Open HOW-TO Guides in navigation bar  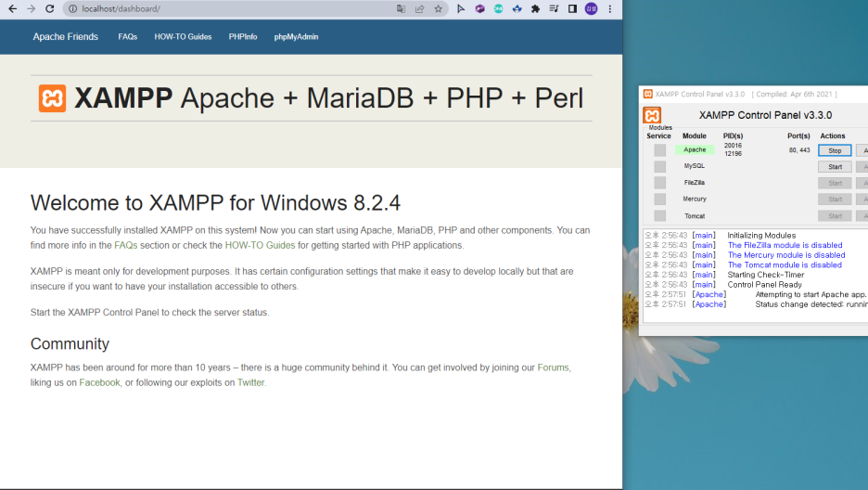183,36
